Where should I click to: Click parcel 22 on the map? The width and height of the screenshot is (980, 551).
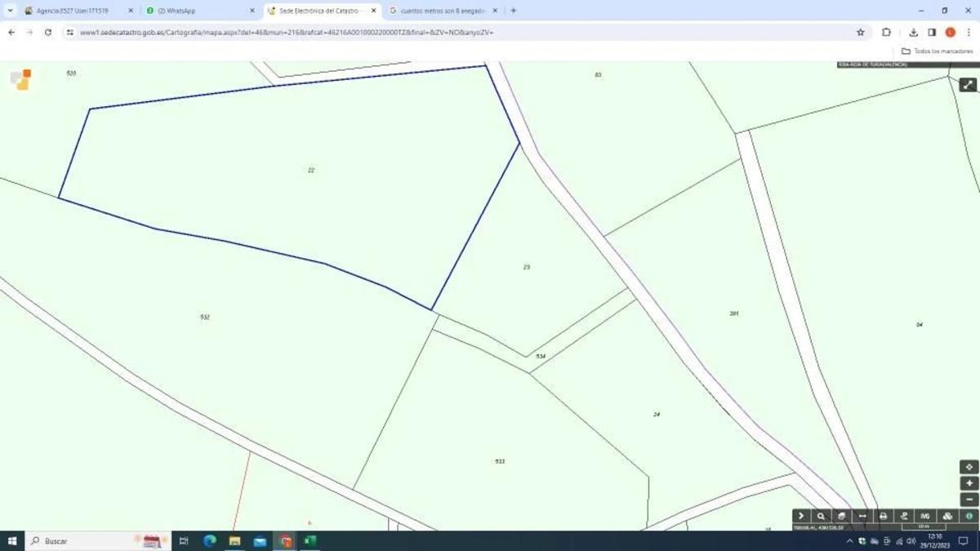pyautogui.click(x=311, y=171)
